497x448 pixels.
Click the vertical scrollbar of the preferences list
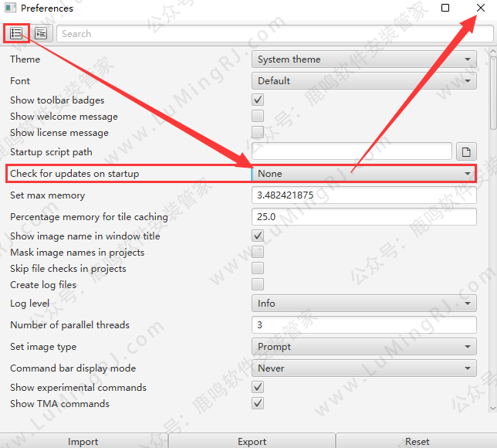pos(492,93)
